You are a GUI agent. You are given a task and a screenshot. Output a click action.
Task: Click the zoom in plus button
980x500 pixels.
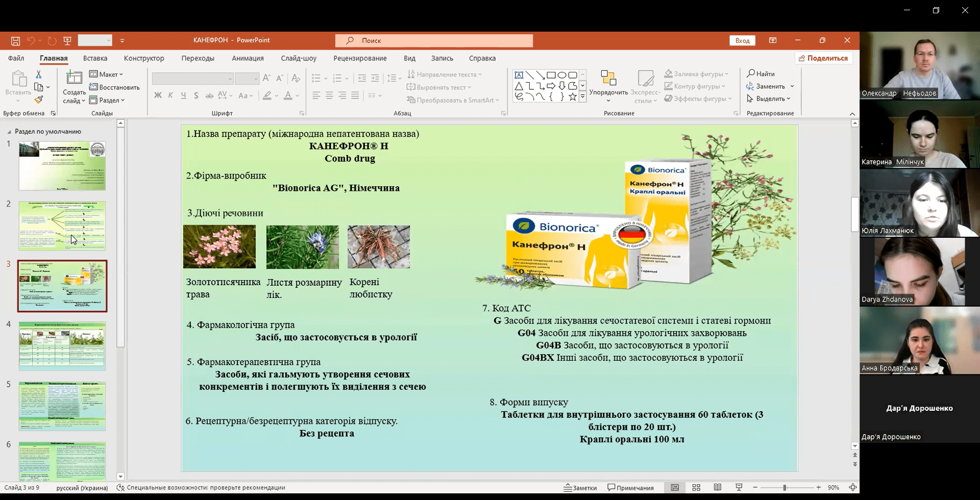click(x=819, y=488)
